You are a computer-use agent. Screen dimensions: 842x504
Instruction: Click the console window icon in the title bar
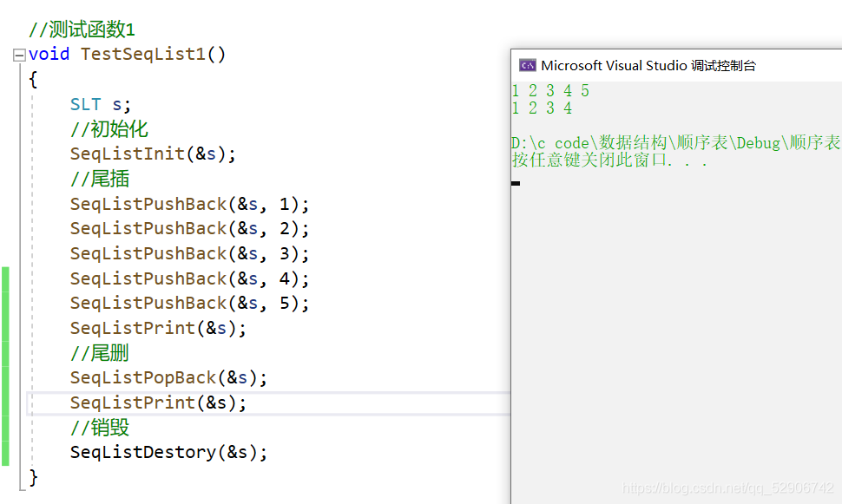[527, 65]
